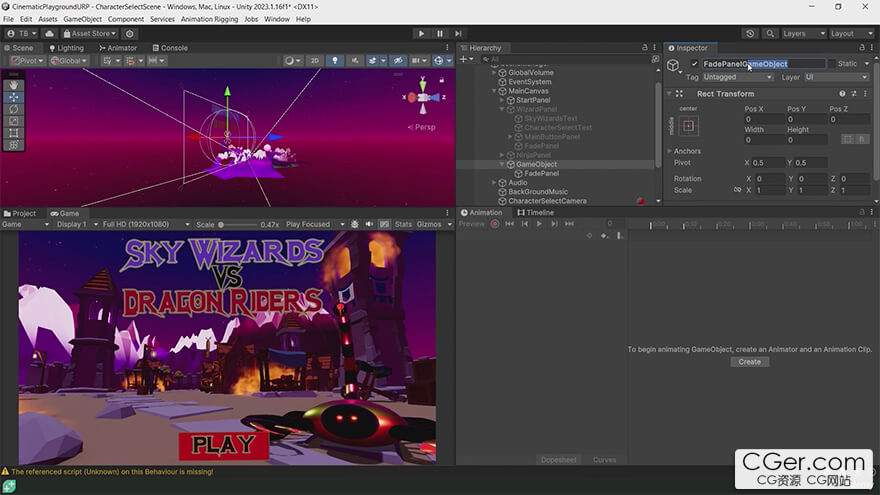This screenshot has height=495, width=880.
Task: Open the Layer dropdown showing UI
Action: [836, 77]
